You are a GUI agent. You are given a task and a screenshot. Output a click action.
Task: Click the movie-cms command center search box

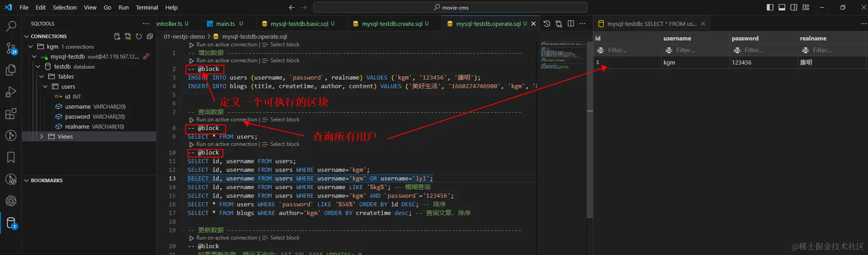point(450,7)
